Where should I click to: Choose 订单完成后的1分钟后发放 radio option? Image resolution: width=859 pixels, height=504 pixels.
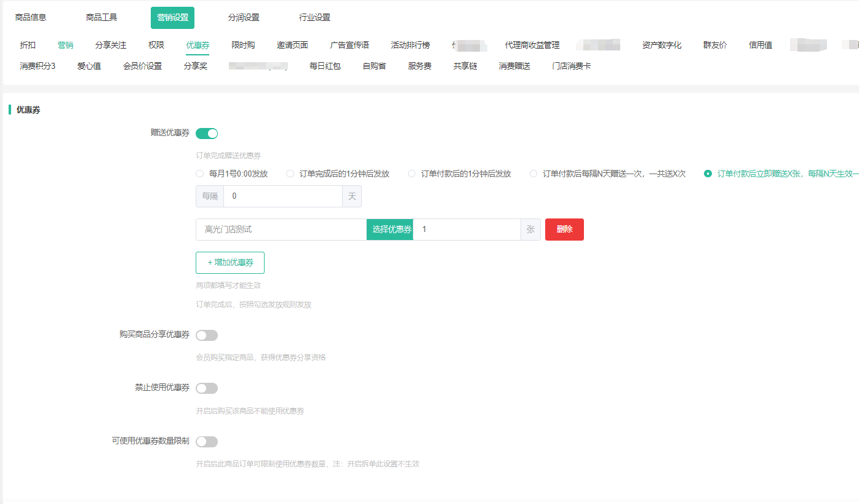290,174
